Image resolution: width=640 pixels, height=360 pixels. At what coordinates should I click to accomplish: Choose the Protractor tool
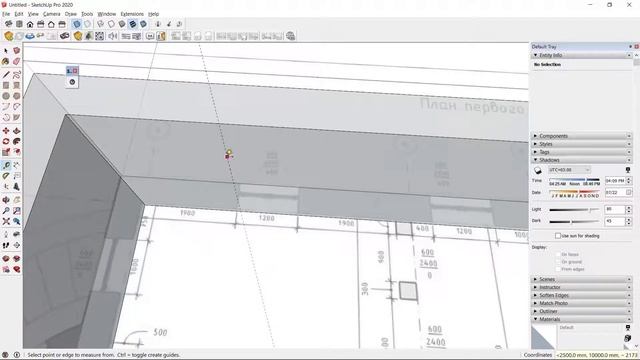[6, 176]
